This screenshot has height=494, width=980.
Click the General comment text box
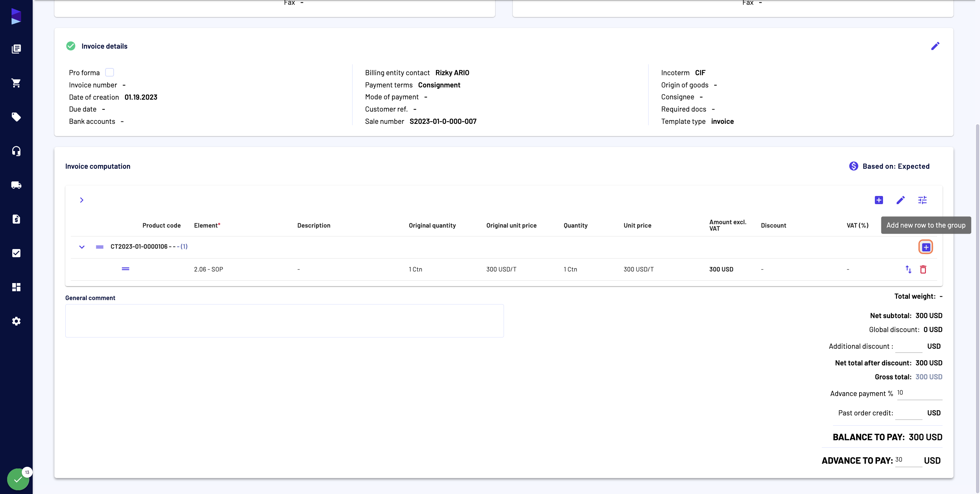(284, 320)
